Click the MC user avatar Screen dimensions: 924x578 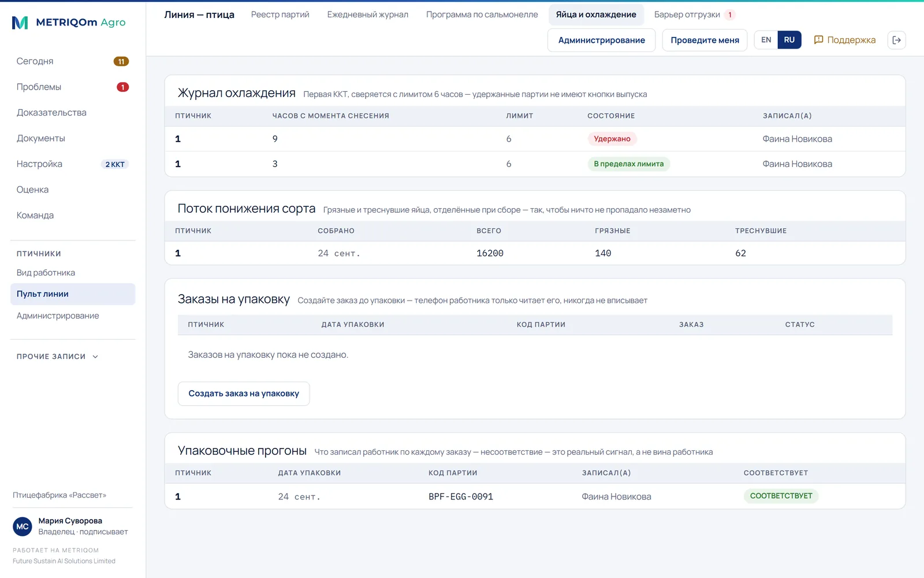click(23, 526)
